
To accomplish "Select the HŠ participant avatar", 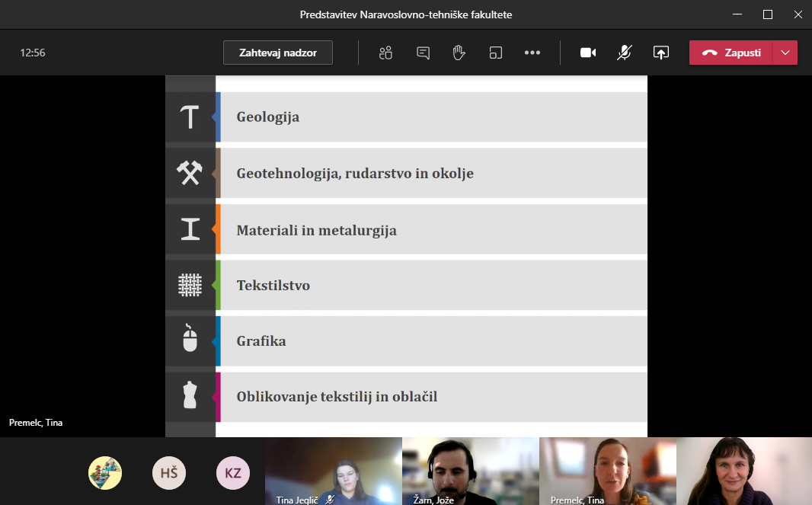I will [x=169, y=473].
